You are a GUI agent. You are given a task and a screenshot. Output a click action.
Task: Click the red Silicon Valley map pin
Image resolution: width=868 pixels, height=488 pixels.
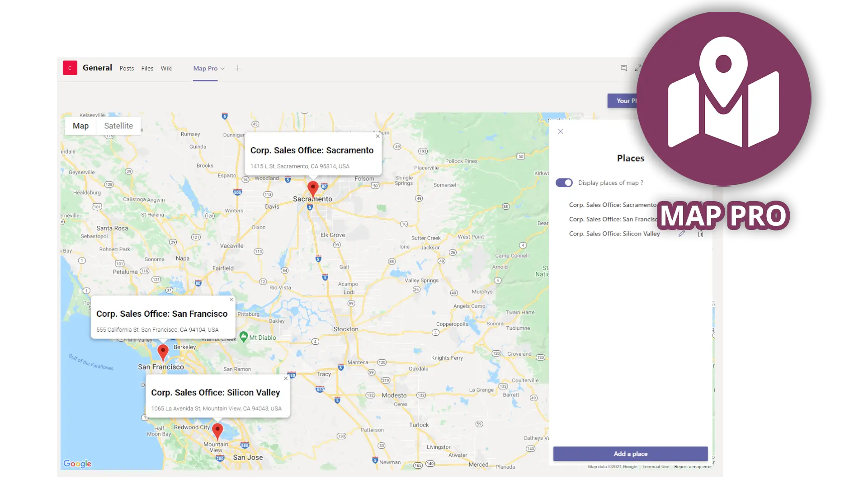[x=217, y=431]
